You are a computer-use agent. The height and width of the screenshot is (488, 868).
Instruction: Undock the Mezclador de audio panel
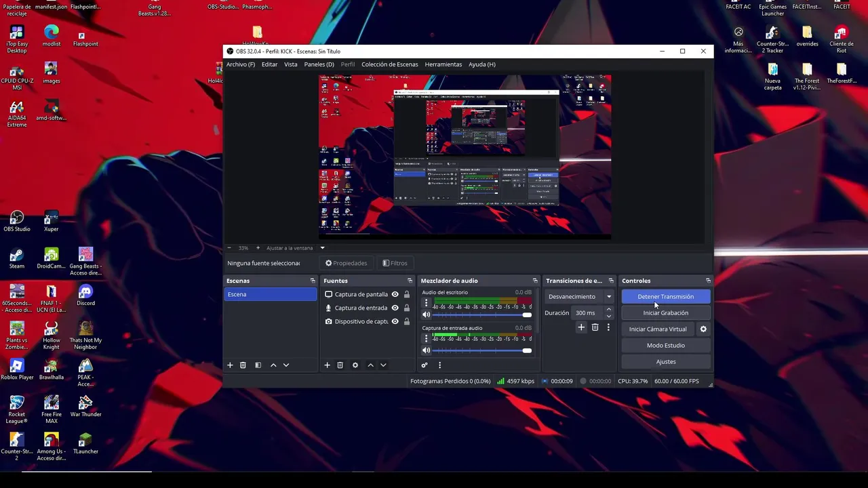535,281
